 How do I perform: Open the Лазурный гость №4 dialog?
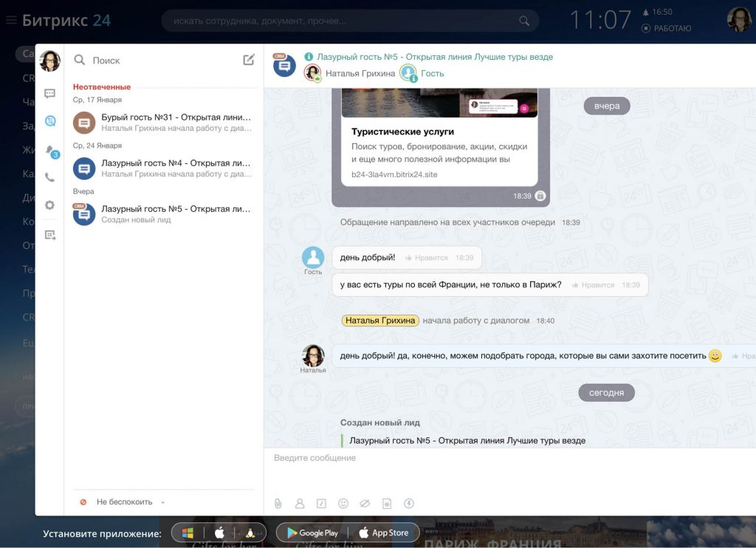(x=163, y=168)
